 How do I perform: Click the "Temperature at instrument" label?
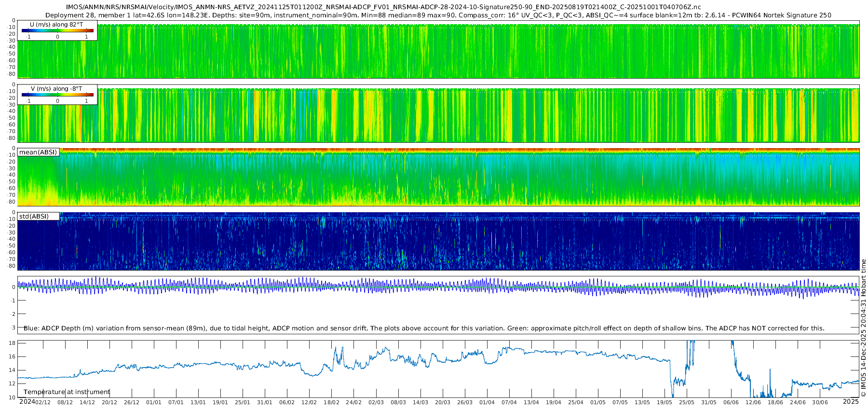pos(67,392)
